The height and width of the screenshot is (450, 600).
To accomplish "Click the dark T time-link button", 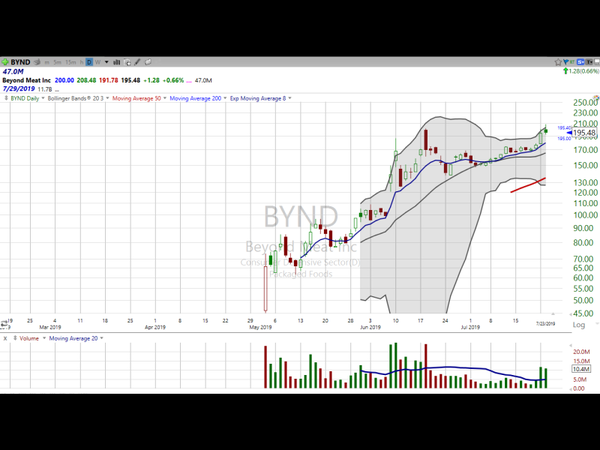I will tap(589, 62).
